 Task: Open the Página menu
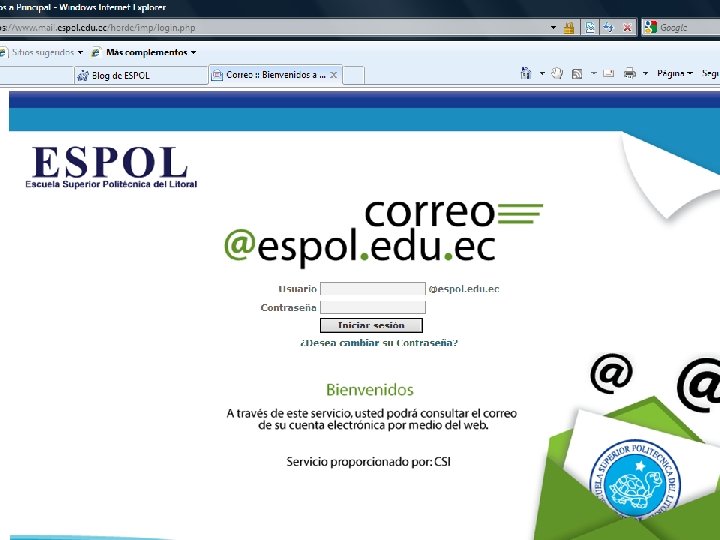tap(674, 73)
